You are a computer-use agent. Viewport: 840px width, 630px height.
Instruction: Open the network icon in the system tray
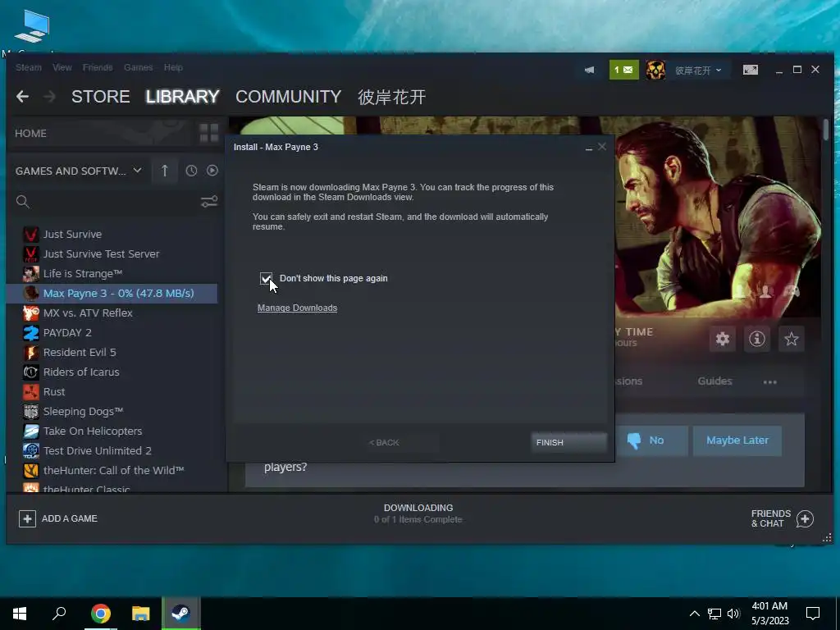click(x=714, y=614)
